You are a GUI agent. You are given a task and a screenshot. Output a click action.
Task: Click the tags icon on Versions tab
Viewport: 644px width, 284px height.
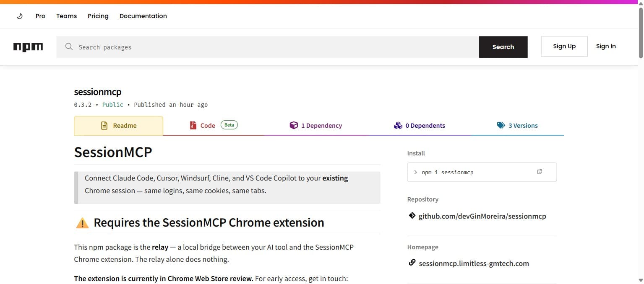501,125
